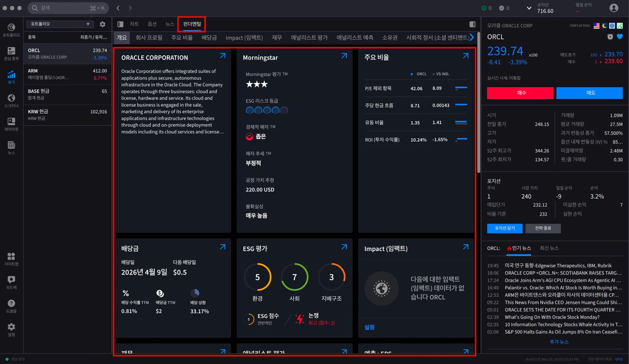Switch to the 차트 tab
Image resolution: width=629 pixels, height=364 pixels.
pos(134,24)
